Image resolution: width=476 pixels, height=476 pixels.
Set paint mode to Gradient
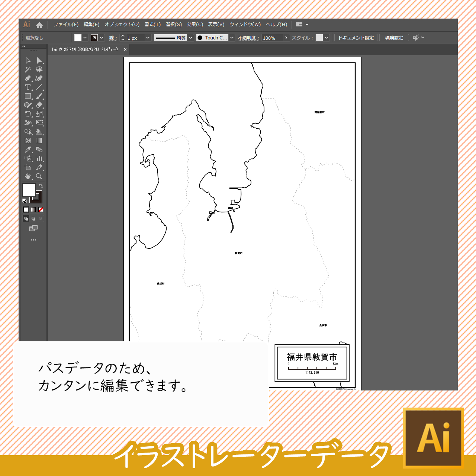click(33, 210)
